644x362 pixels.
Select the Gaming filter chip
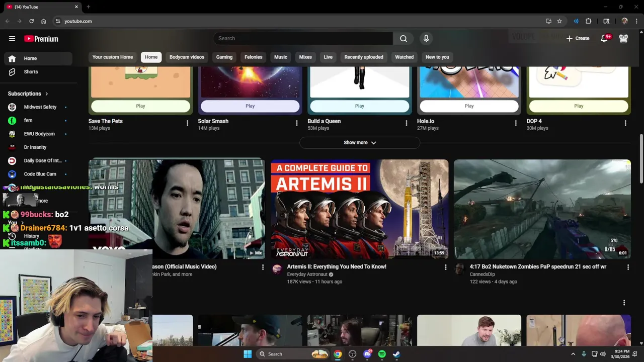[224, 57]
